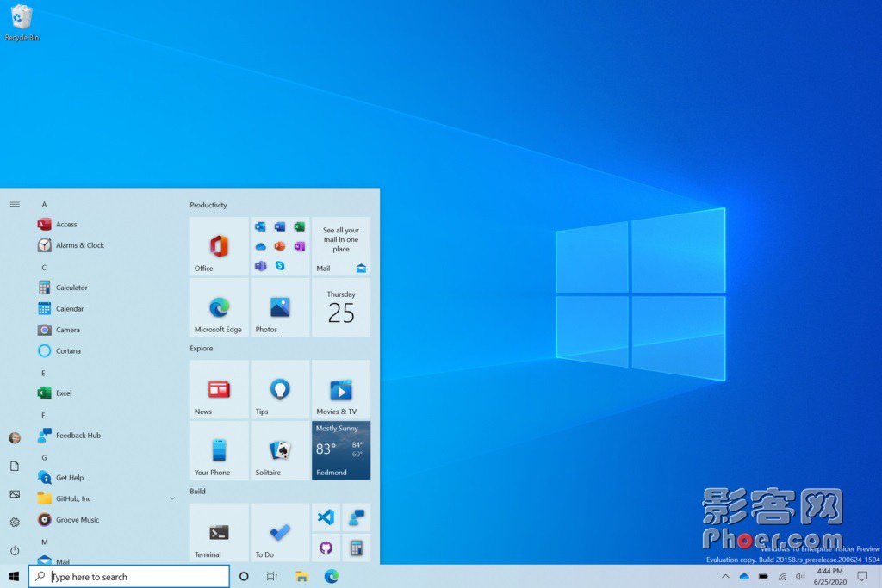Open Task View on the taskbar
Viewport: 882px width, 588px height.
(272, 576)
